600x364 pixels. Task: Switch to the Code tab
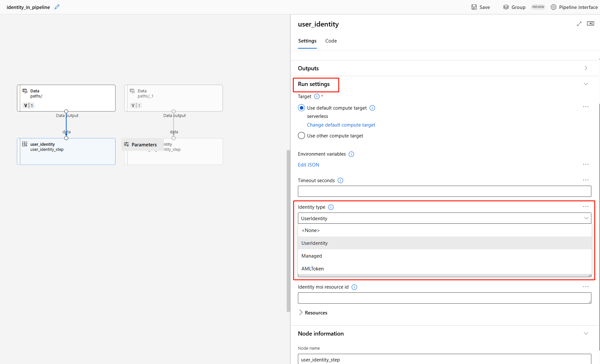331,41
